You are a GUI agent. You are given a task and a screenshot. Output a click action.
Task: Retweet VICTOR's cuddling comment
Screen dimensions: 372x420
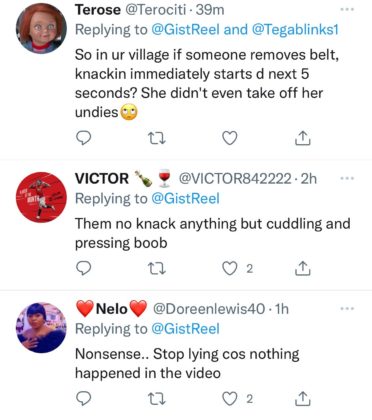point(157,268)
